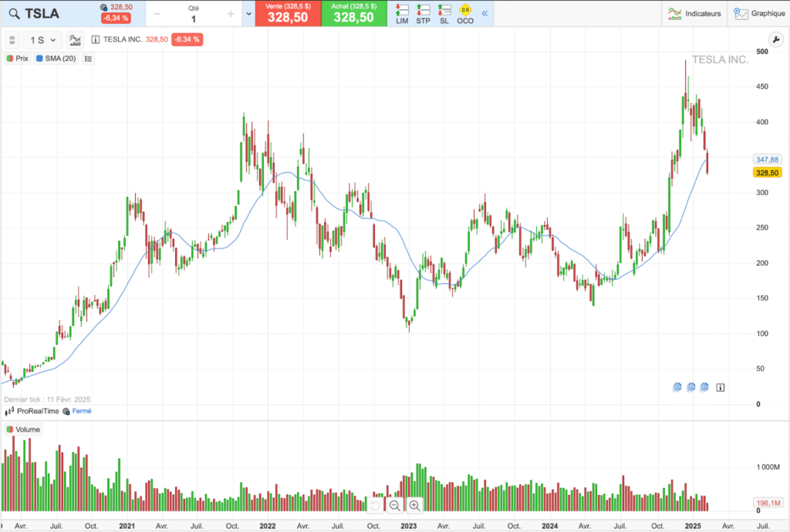Toggle the Prix price legend item
Image resolution: width=790 pixels, height=532 pixels.
(x=18, y=59)
